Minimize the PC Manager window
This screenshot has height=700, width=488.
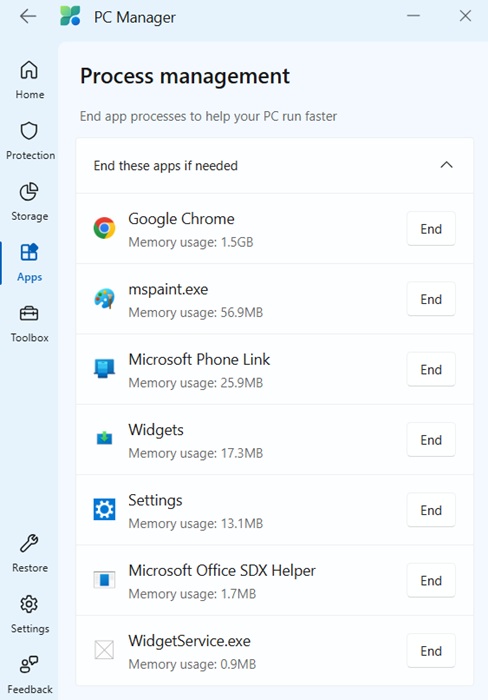413,16
